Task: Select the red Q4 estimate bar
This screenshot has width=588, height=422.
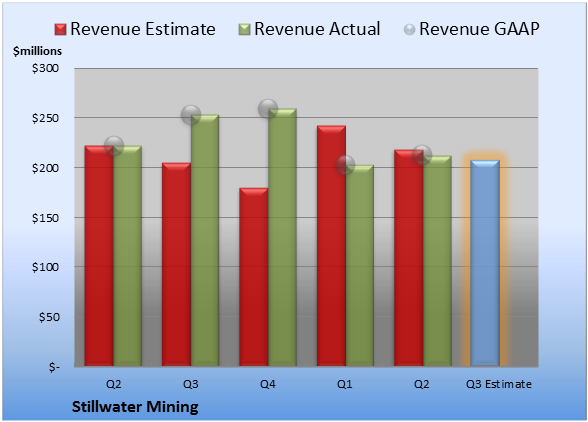Action: 254,277
